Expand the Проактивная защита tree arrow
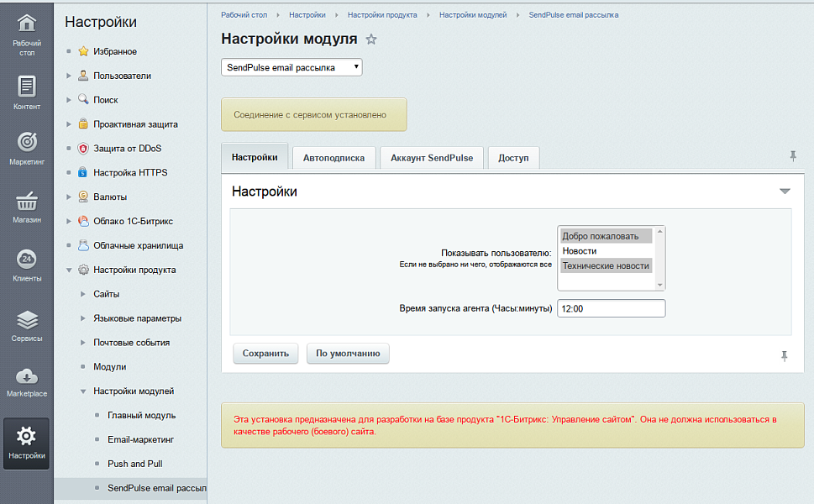The height and width of the screenshot is (504, 814). pos(69,124)
